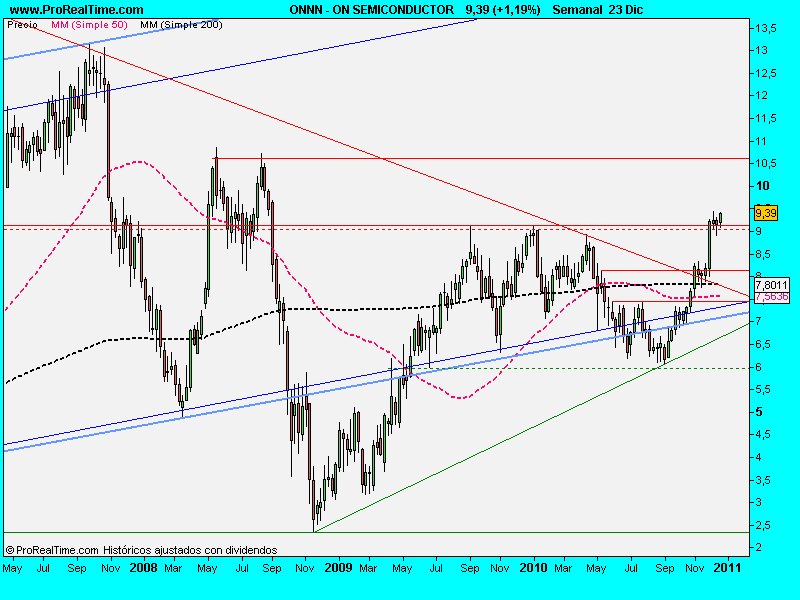
Task: Click the "6,5" price axis label
Action: [x=763, y=344]
